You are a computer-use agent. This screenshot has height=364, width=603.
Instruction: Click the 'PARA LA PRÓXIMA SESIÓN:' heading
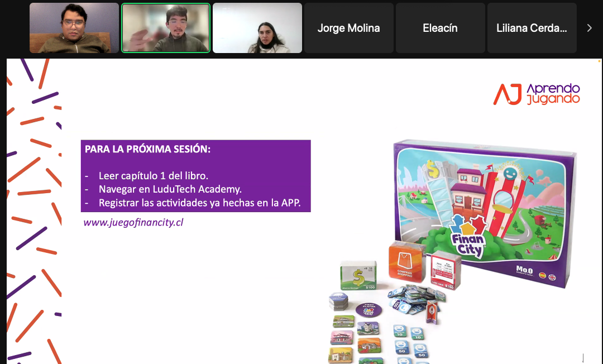tap(147, 149)
